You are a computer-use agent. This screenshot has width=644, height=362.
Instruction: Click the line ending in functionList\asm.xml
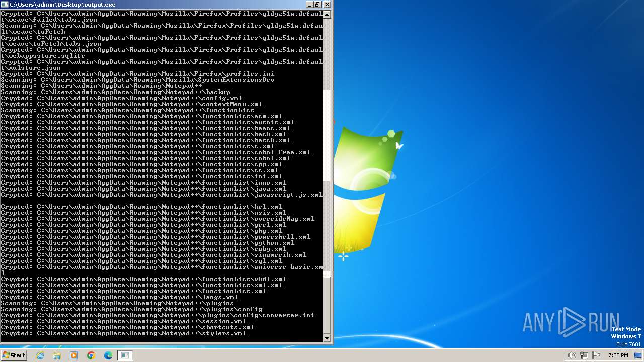coord(141,116)
